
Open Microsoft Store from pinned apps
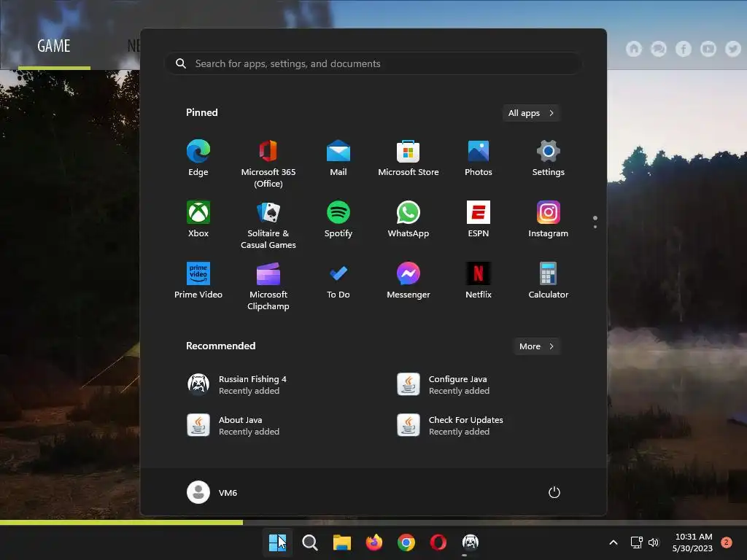[409, 158]
